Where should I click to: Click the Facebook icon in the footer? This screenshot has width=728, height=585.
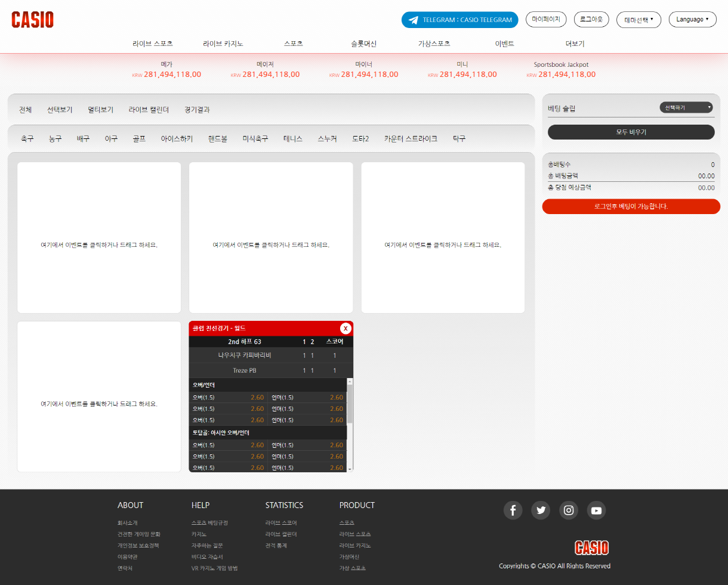click(513, 510)
